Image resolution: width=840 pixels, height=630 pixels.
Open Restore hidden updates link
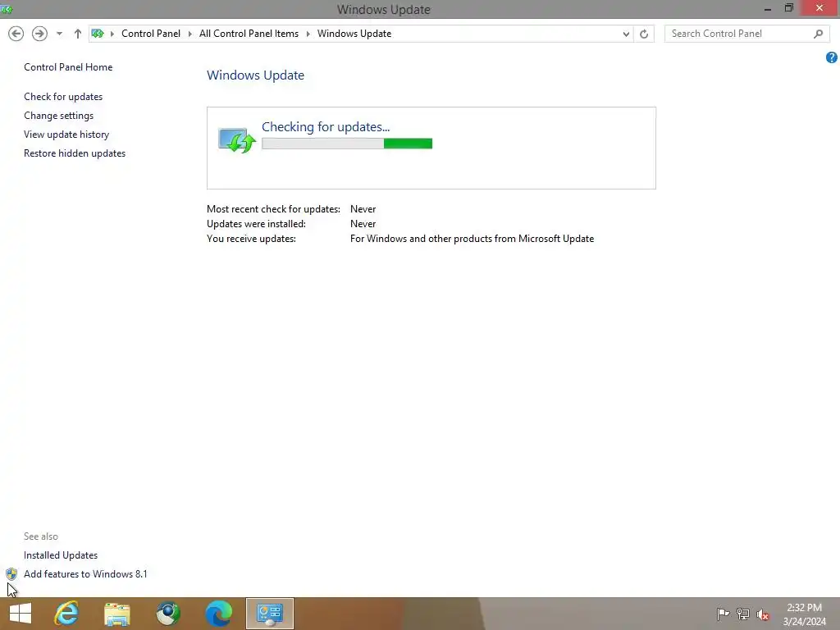[75, 153]
